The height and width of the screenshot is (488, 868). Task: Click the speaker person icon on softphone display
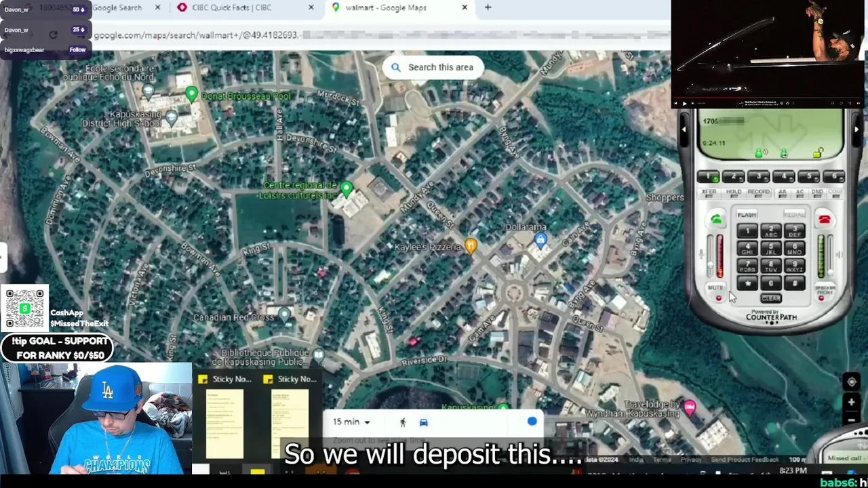pyautogui.click(x=761, y=152)
